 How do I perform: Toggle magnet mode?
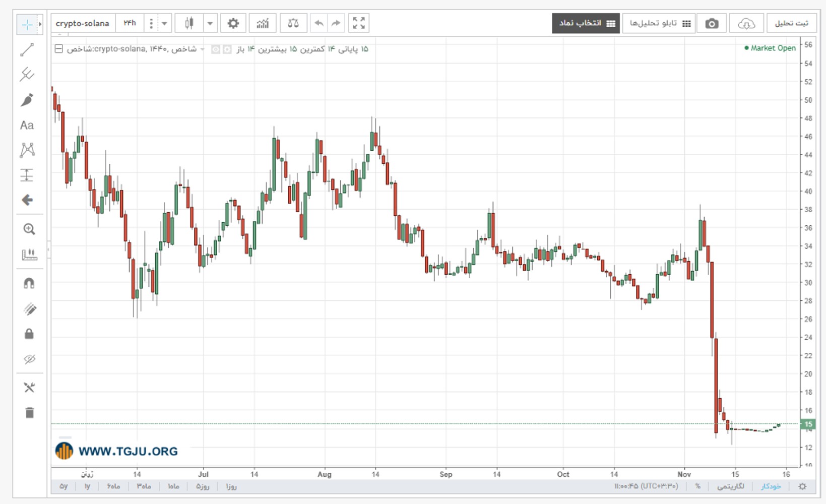coord(29,284)
